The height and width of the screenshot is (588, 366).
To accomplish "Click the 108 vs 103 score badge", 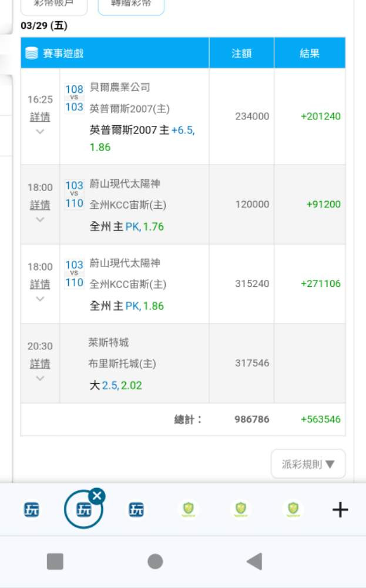I will (74, 98).
